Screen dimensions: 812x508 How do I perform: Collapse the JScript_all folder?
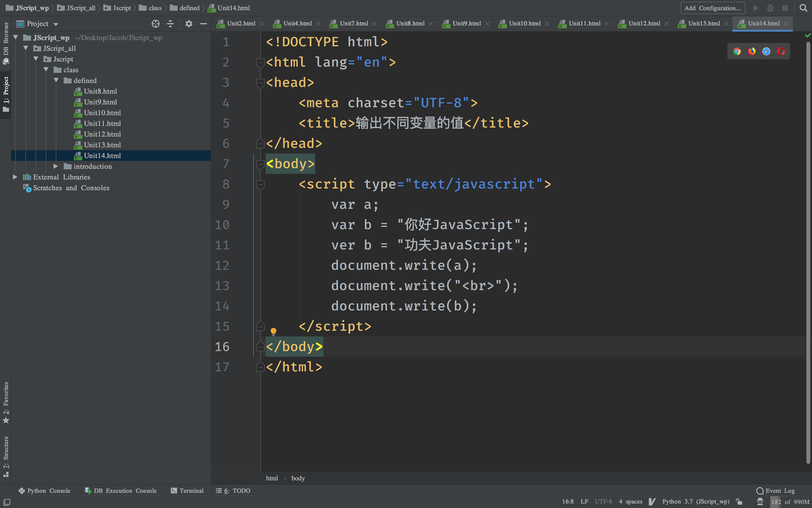pyautogui.click(x=25, y=48)
